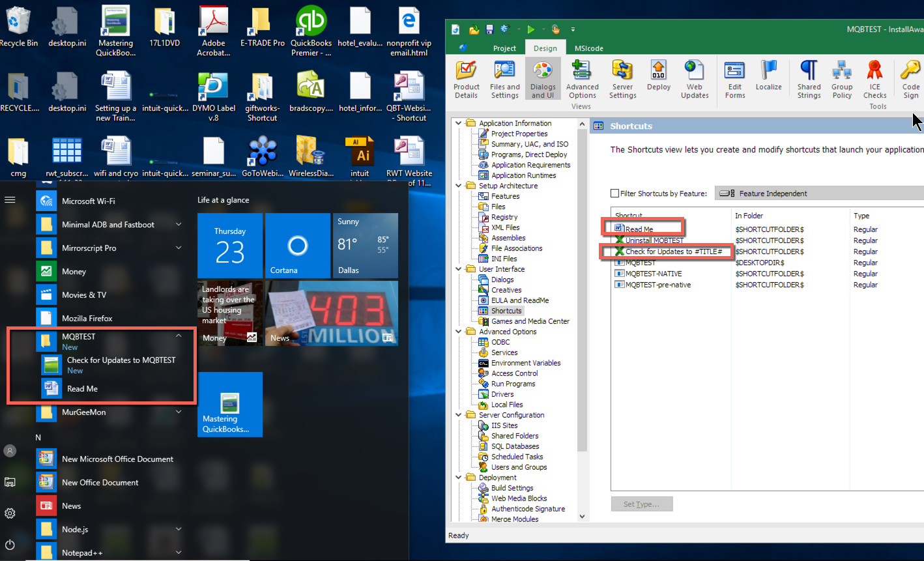924x561 pixels.
Task: Click the Set Type button
Action: (x=641, y=504)
